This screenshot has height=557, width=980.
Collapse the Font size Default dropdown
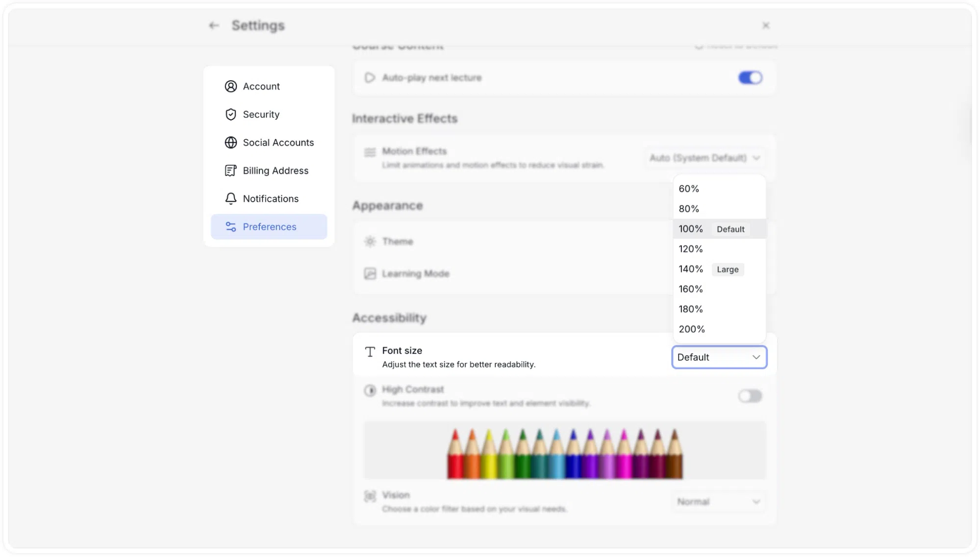719,357
